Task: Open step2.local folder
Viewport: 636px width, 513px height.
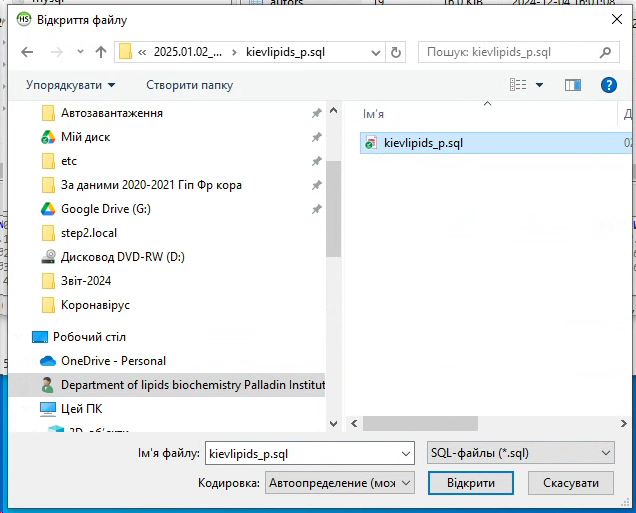Action: point(89,233)
